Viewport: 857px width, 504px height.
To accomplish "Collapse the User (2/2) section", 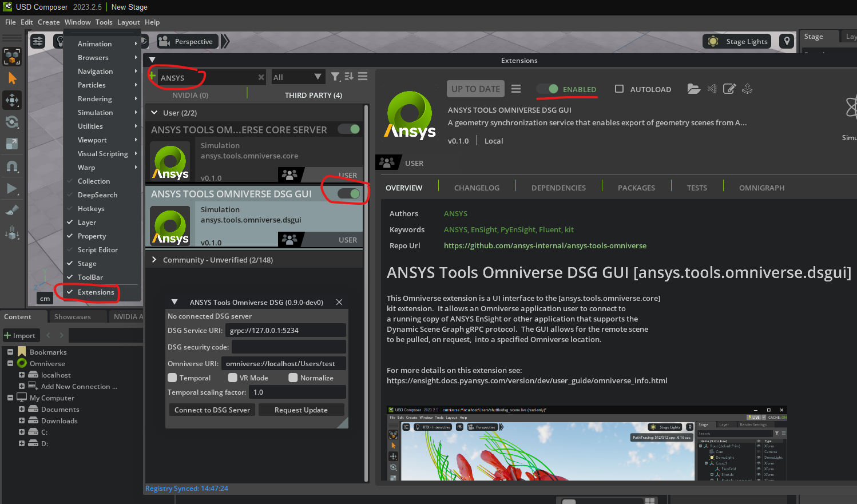I will 154,113.
